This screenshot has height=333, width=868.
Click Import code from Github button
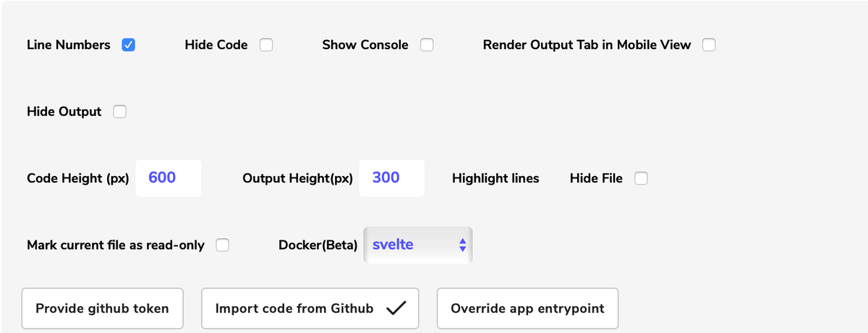click(x=310, y=308)
